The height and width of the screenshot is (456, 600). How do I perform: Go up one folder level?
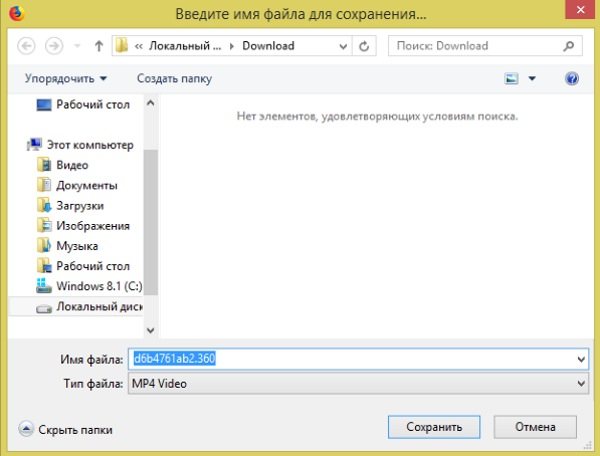99,46
